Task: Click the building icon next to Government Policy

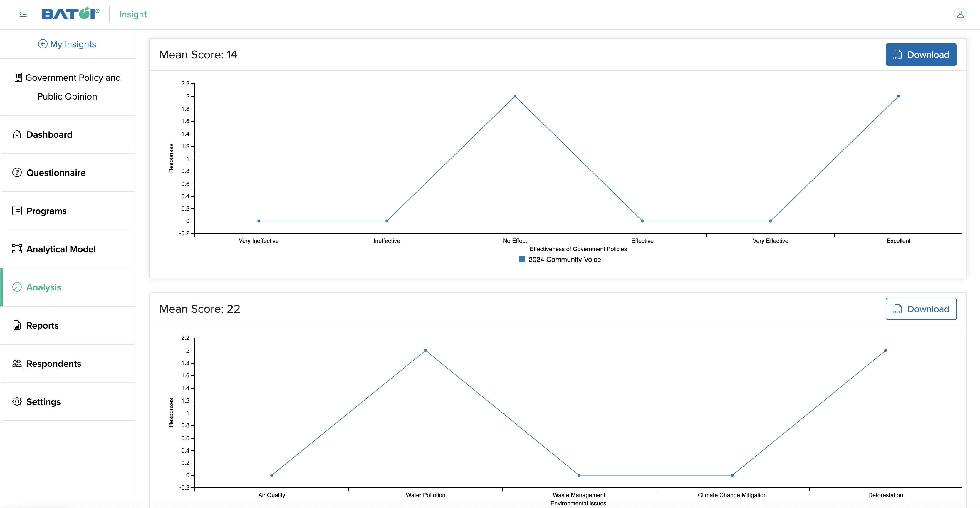Action: pos(18,77)
